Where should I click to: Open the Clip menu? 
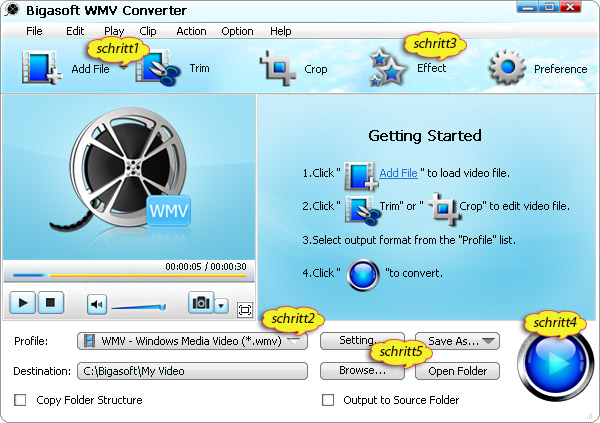[148, 31]
